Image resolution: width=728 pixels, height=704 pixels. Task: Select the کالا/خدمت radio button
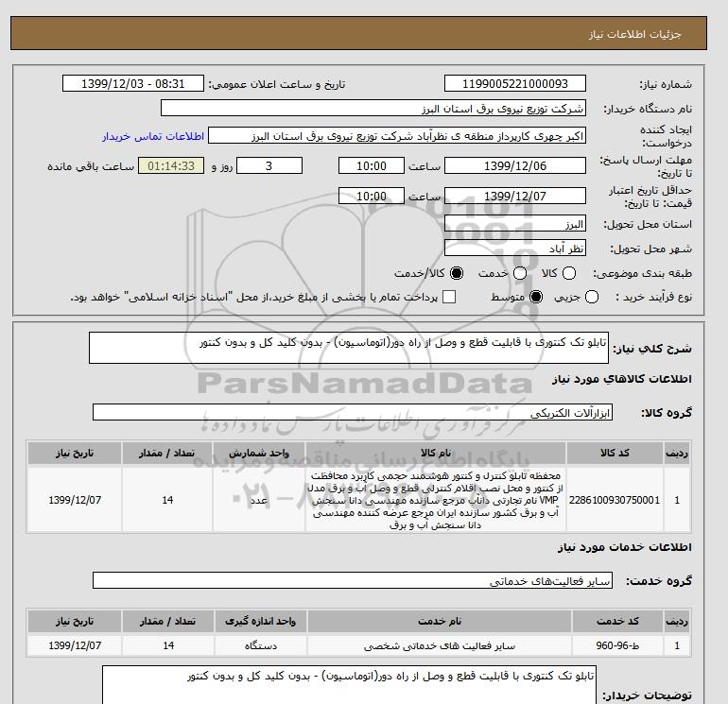pyautogui.click(x=457, y=273)
